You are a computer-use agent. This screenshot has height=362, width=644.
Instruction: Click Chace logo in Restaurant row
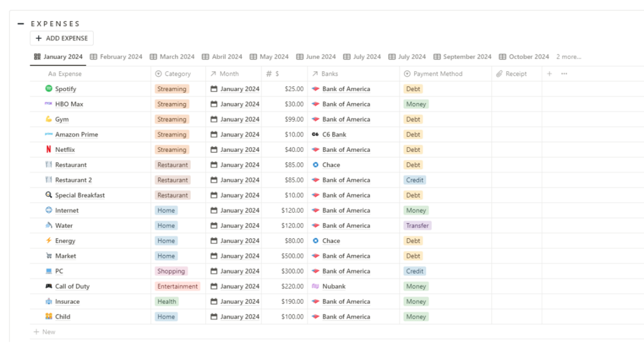click(x=315, y=165)
